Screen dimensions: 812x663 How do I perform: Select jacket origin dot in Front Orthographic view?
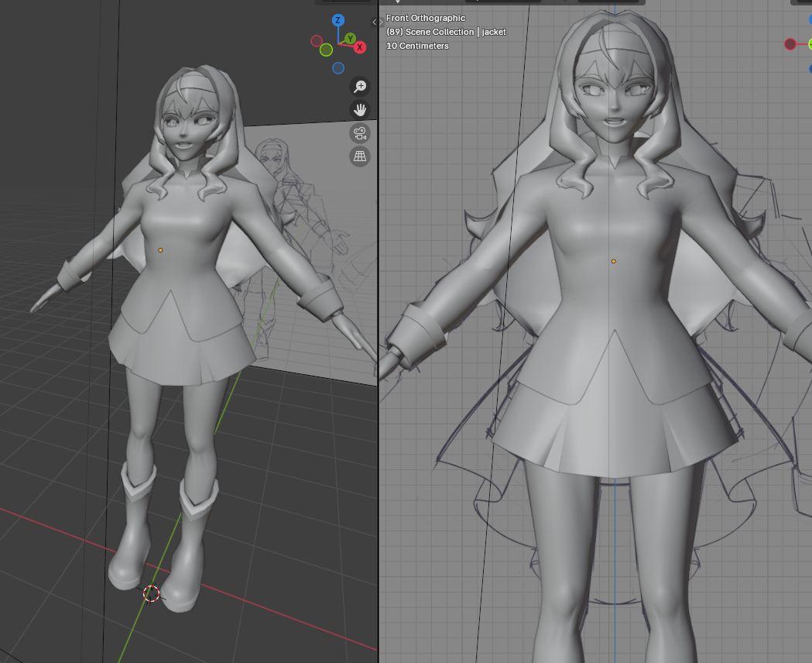coord(613,262)
